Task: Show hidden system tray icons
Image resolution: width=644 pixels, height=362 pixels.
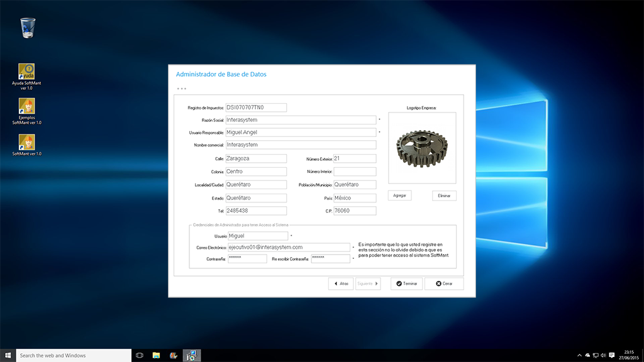Action: tap(579, 355)
